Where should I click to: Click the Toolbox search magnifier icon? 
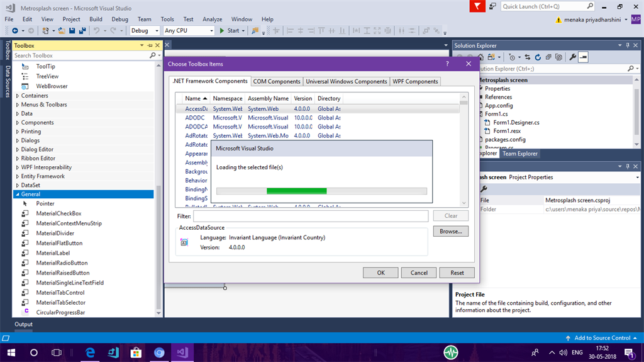(153, 55)
